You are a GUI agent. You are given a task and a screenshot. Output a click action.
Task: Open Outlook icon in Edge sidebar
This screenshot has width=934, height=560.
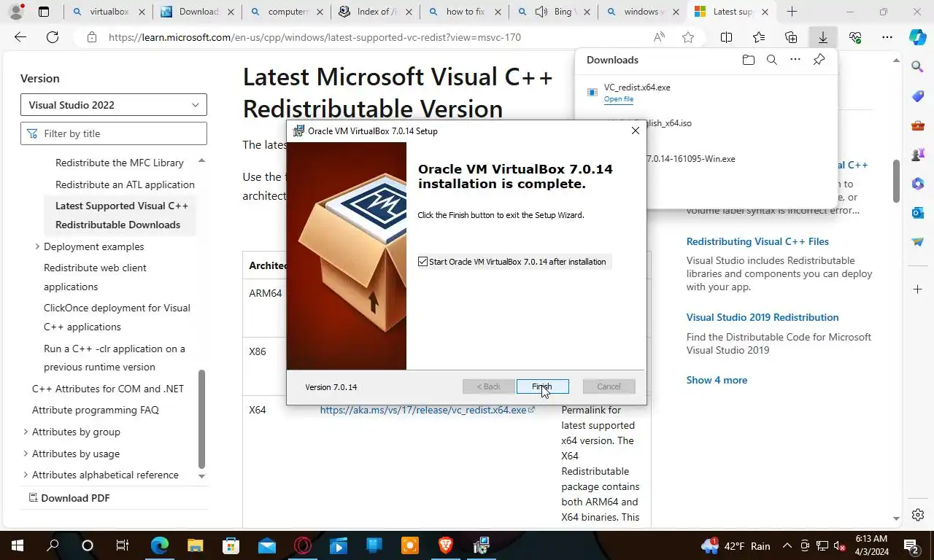pyautogui.click(x=918, y=213)
